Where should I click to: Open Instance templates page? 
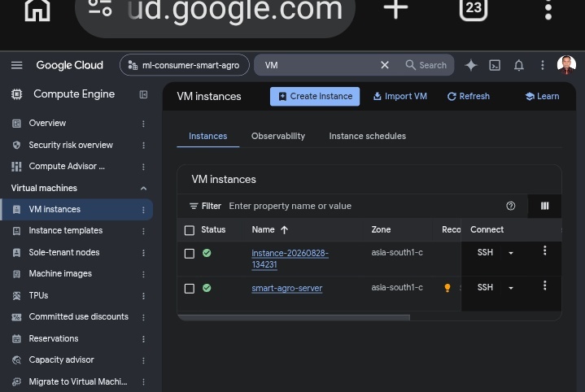coord(66,230)
